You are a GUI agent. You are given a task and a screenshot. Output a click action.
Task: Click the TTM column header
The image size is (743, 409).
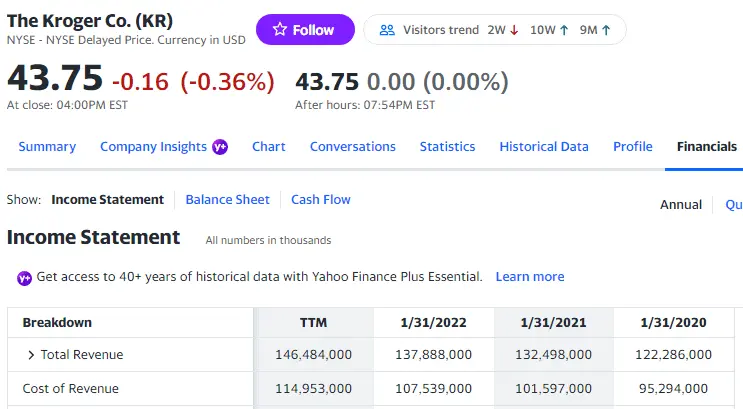click(x=313, y=322)
